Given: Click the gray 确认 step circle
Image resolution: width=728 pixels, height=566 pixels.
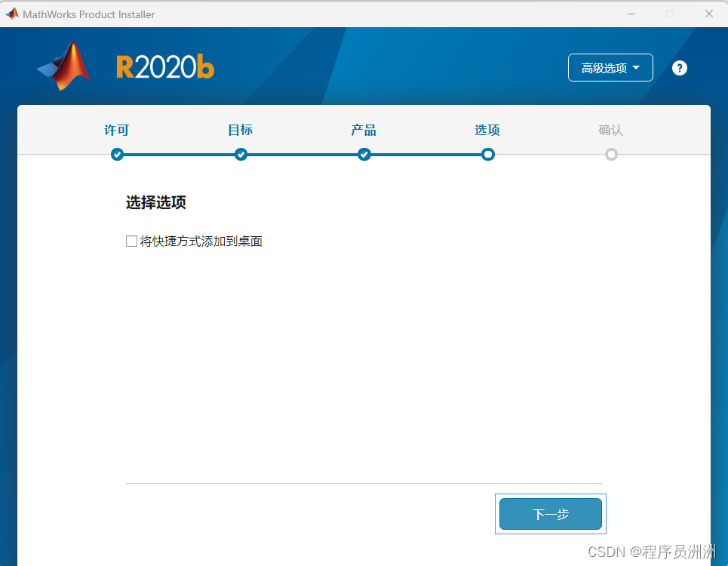Looking at the screenshot, I should pyautogui.click(x=611, y=154).
